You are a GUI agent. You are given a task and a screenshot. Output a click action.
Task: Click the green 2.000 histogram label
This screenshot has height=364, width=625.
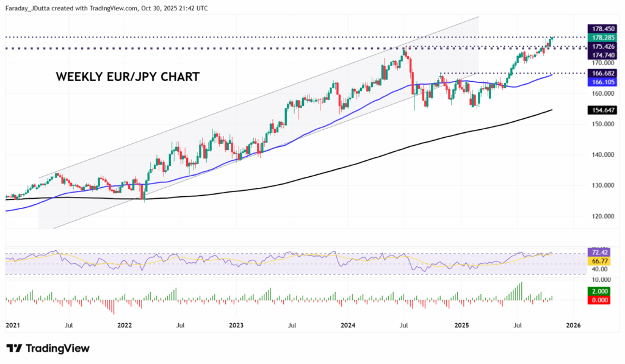click(599, 292)
